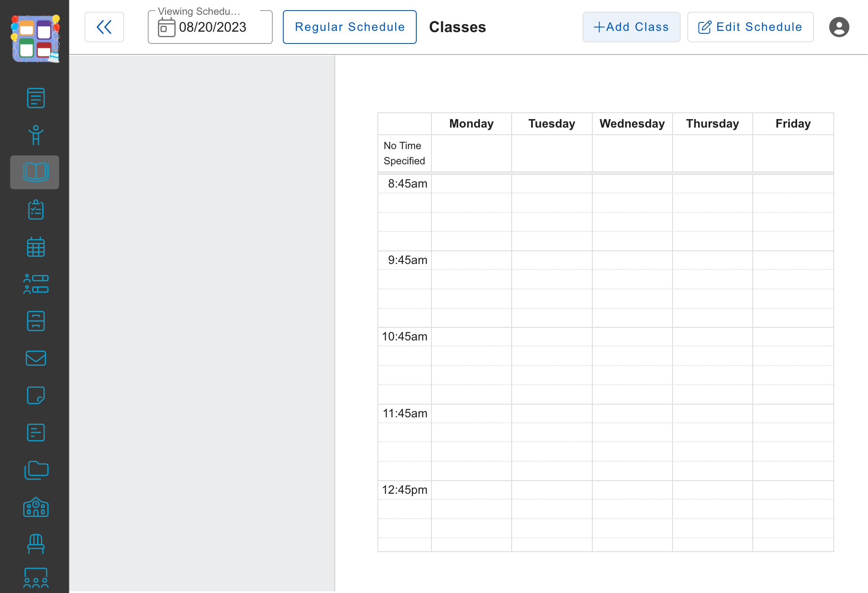Click the 12:45pm time label
Screen dimensions: 868x593
tap(404, 490)
